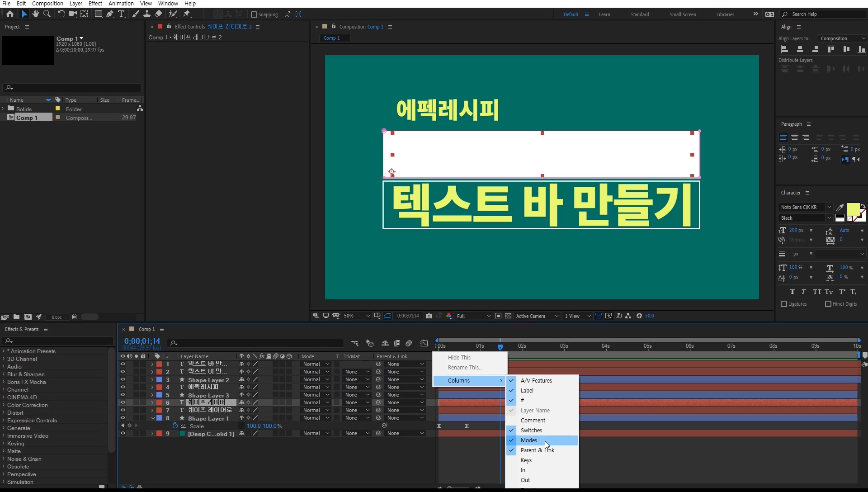Click the Rectangle shape tool
This screenshot has width=868, height=492.
[98, 14]
